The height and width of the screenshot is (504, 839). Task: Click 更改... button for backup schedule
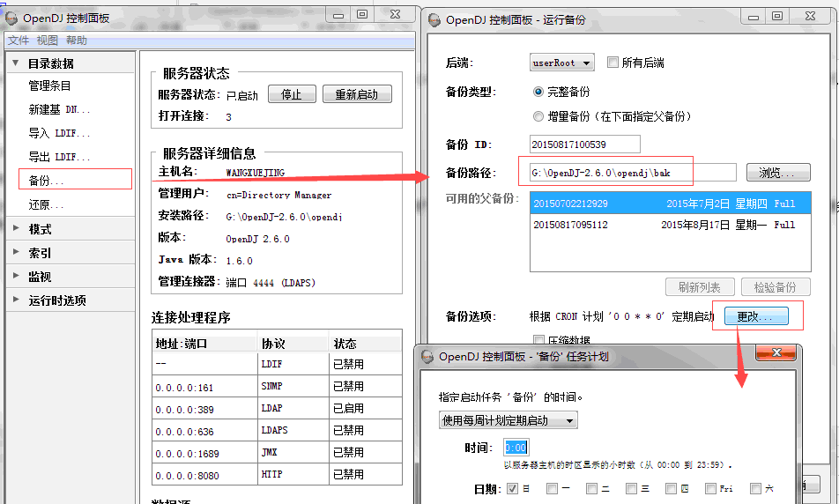click(756, 316)
